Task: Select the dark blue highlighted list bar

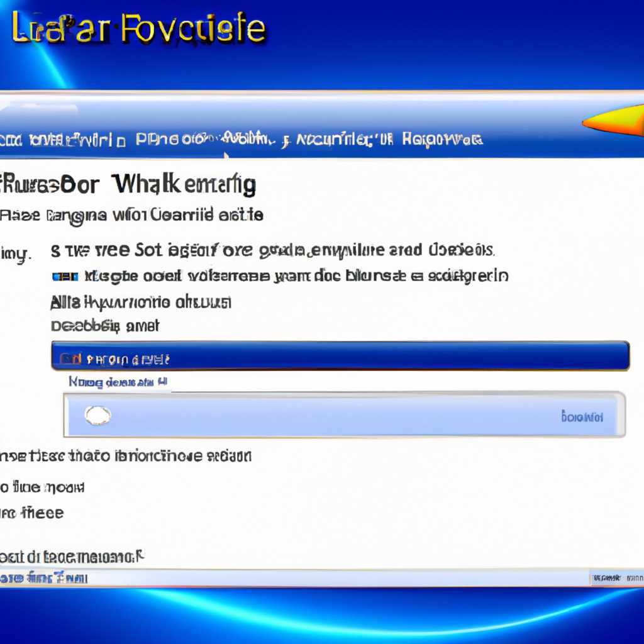Action: (340, 356)
